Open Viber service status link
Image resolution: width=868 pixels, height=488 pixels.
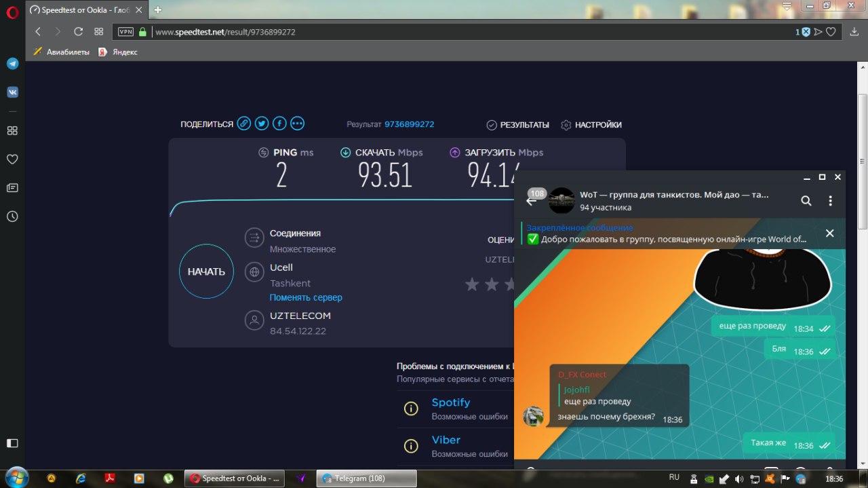[x=446, y=440]
